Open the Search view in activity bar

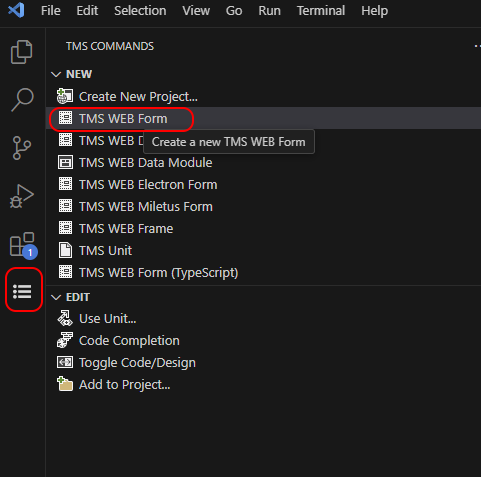click(22, 99)
